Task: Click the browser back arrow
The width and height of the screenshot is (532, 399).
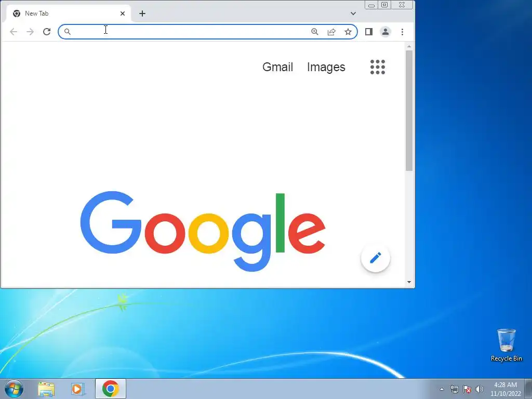Action: tap(13, 32)
